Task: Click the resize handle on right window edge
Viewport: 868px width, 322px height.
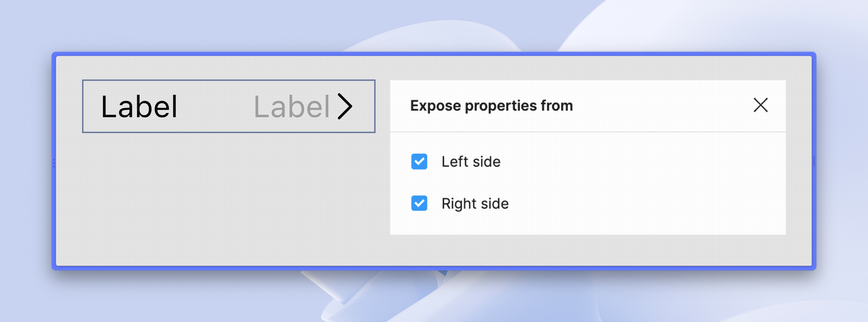Action: (814, 161)
